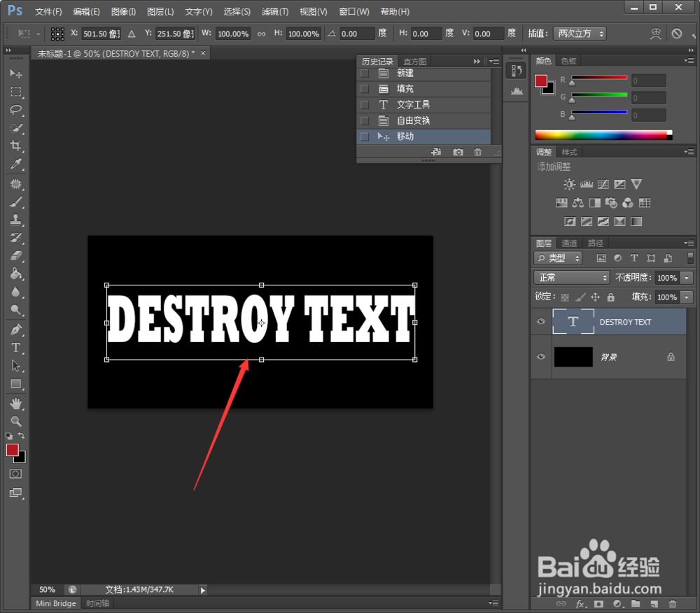This screenshot has width=700, height=613.
Task: Select the Quick Selection tool
Action: click(16, 128)
